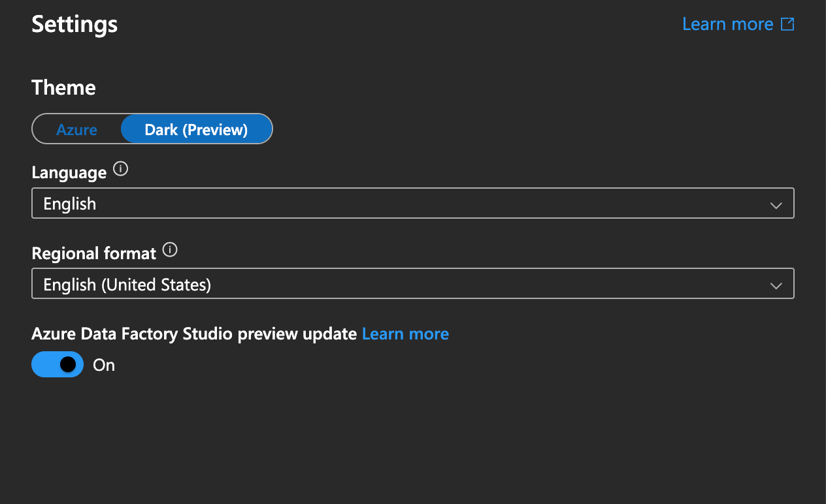Image resolution: width=826 pixels, height=504 pixels.
Task: Click the Azure Data Factory Studio preview update label
Action: (194, 334)
